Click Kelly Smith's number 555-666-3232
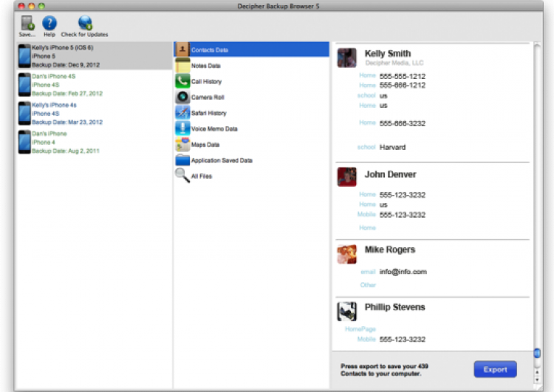 click(403, 123)
